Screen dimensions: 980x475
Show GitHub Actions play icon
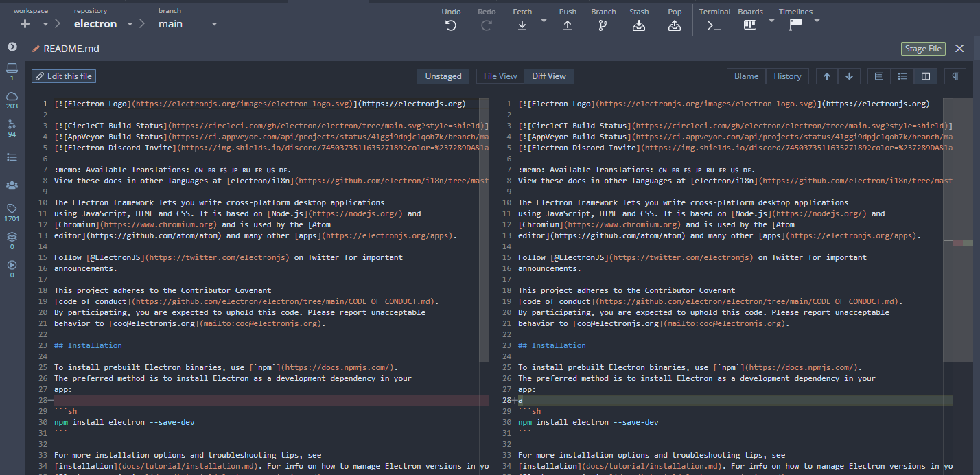12,268
